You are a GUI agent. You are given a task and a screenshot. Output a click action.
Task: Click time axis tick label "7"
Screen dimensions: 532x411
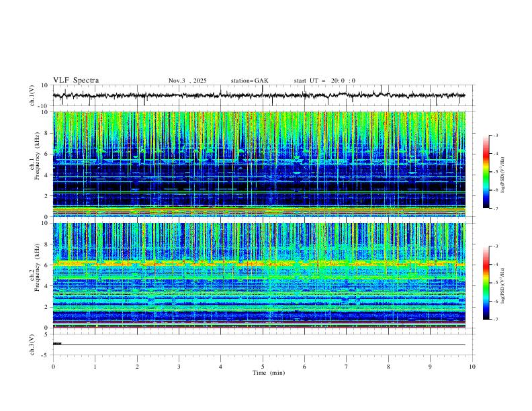347,367
